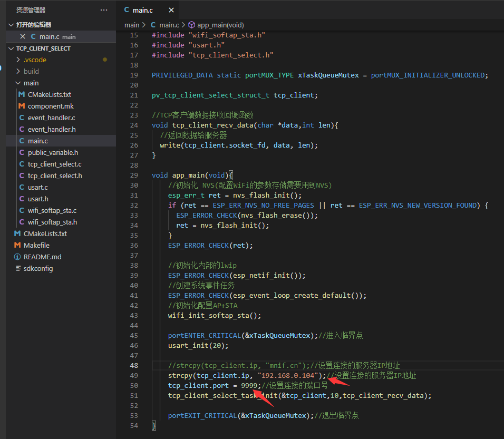The image size is (504, 439).
Task: Open the root-level CMakeLists.txt file
Action: click(x=45, y=233)
